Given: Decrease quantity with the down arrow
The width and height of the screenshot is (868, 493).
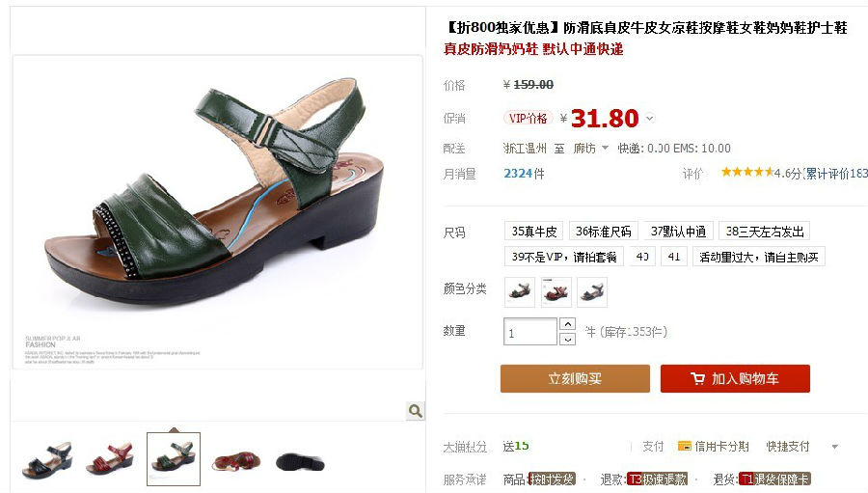Looking at the screenshot, I should pyautogui.click(x=567, y=339).
